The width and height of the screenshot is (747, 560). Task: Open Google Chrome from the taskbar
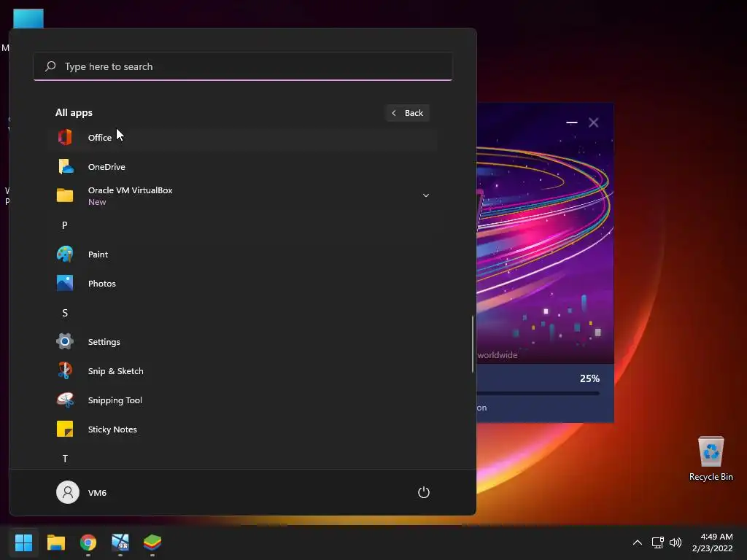(x=88, y=542)
